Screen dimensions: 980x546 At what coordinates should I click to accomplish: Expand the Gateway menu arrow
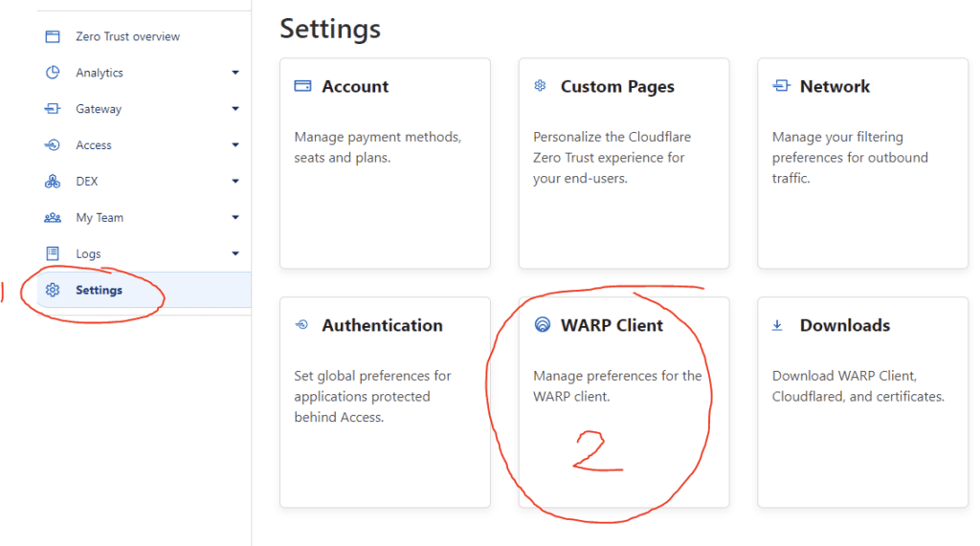tap(235, 109)
